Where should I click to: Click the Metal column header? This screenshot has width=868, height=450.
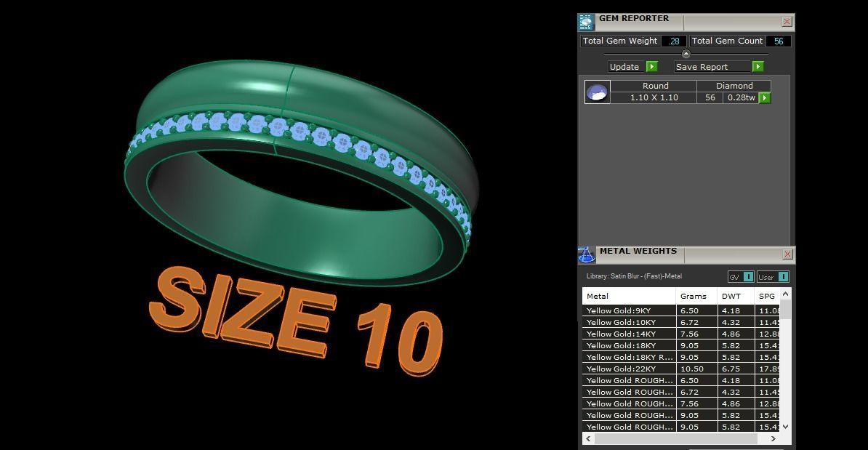click(x=629, y=296)
